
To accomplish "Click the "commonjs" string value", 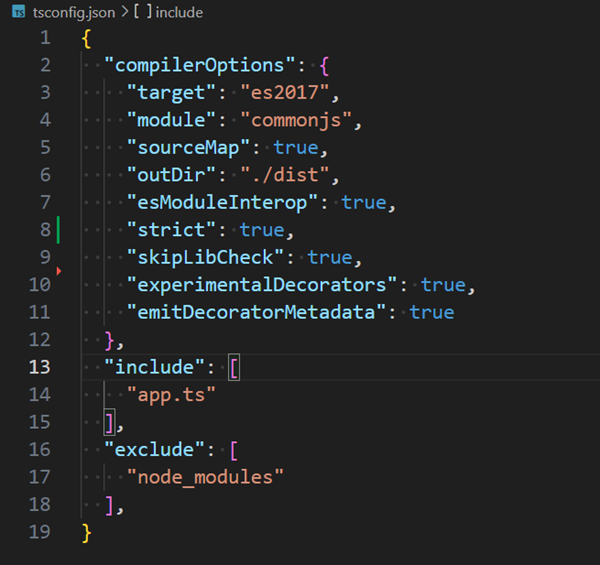I will point(296,120).
